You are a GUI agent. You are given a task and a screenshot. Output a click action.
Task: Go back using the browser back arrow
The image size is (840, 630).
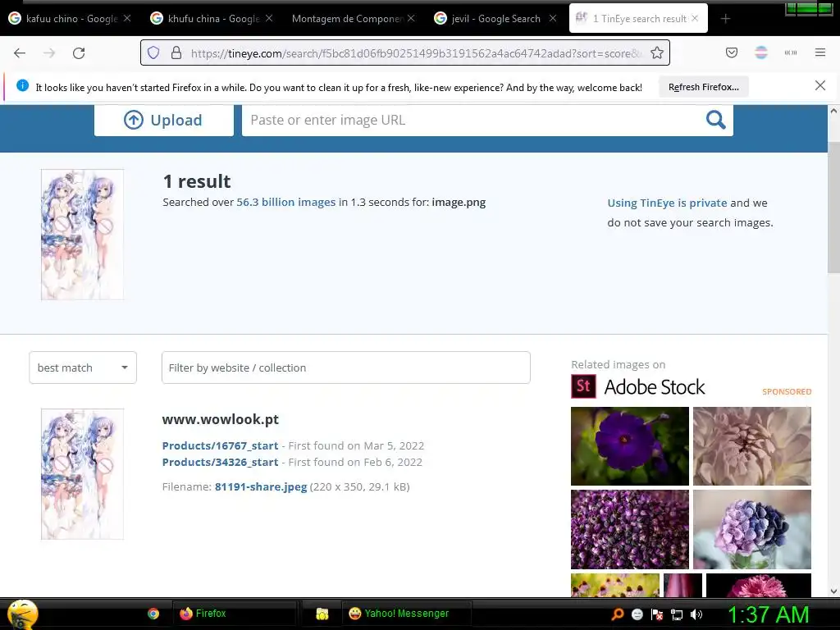click(x=20, y=53)
